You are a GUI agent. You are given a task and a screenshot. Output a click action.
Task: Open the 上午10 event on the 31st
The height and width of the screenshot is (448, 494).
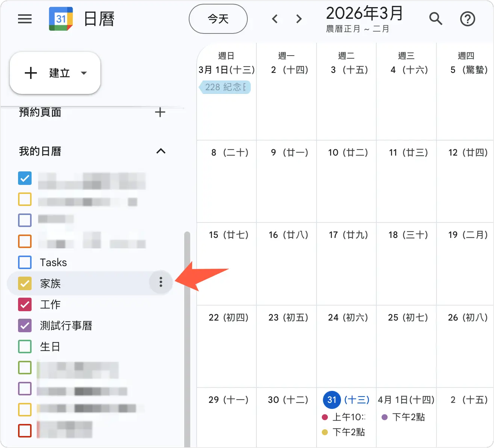(x=344, y=417)
